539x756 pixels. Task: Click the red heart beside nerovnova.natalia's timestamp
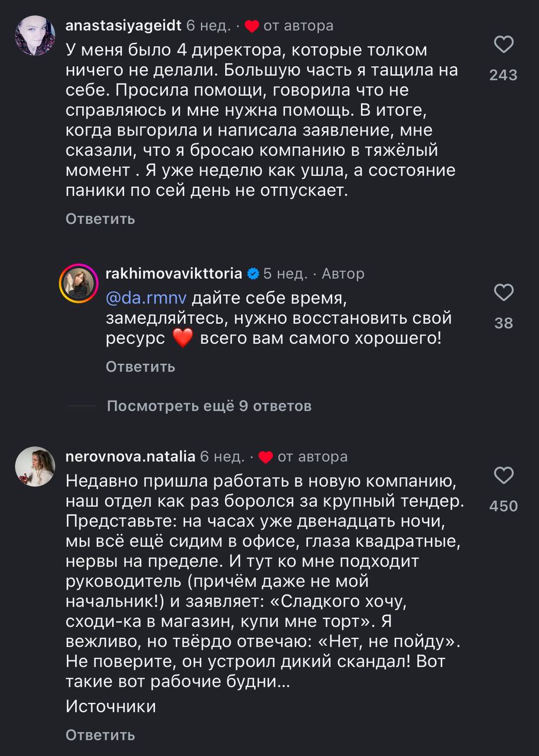pos(266,457)
